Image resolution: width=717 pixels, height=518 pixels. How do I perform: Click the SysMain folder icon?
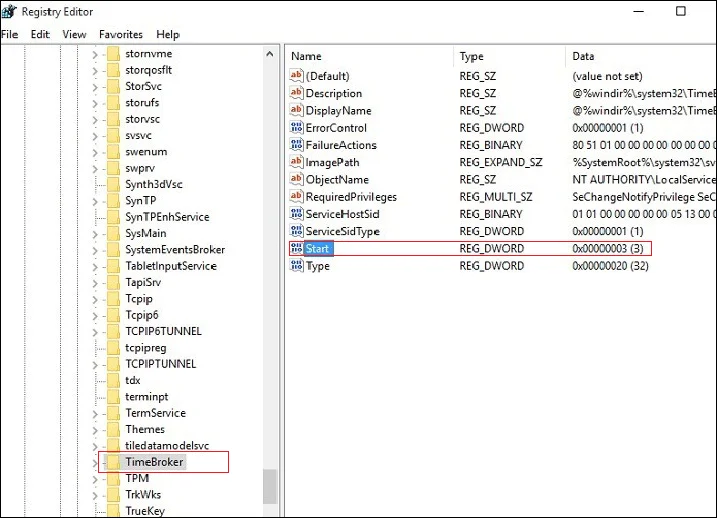coord(113,234)
